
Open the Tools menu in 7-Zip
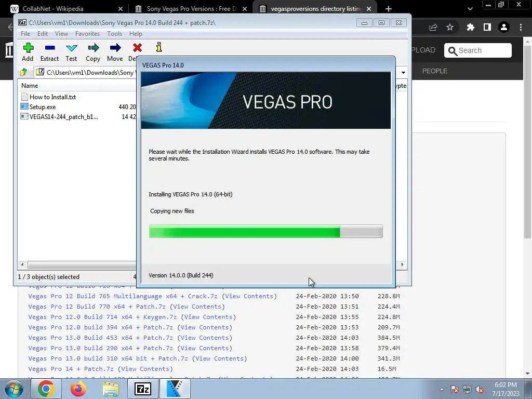tap(114, 34)
